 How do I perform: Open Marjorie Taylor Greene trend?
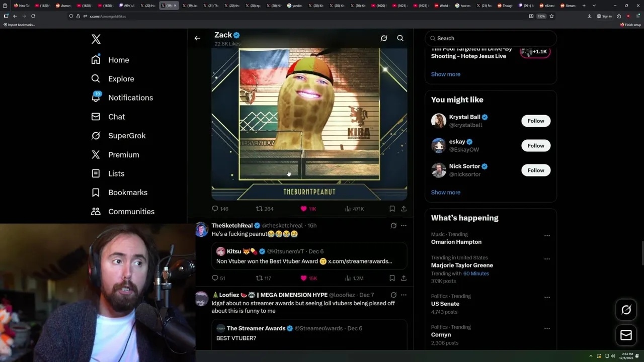point(462,265)
